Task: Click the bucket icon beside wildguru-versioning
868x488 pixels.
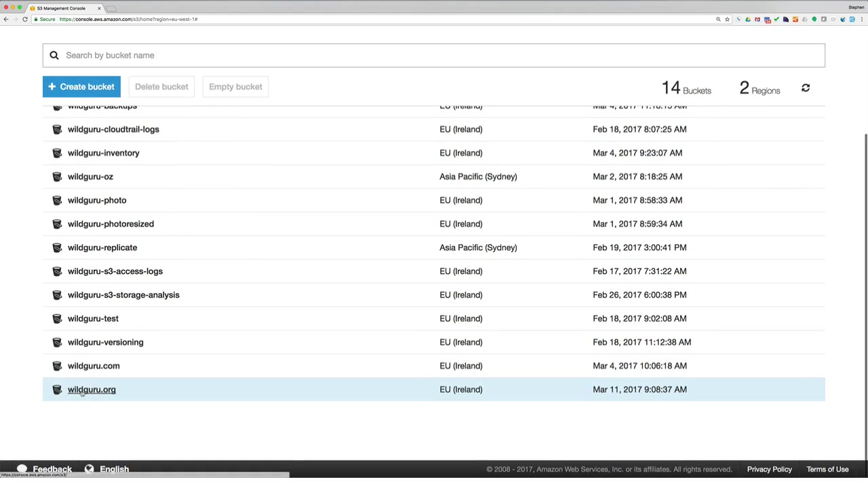Action: coord(57,343)
